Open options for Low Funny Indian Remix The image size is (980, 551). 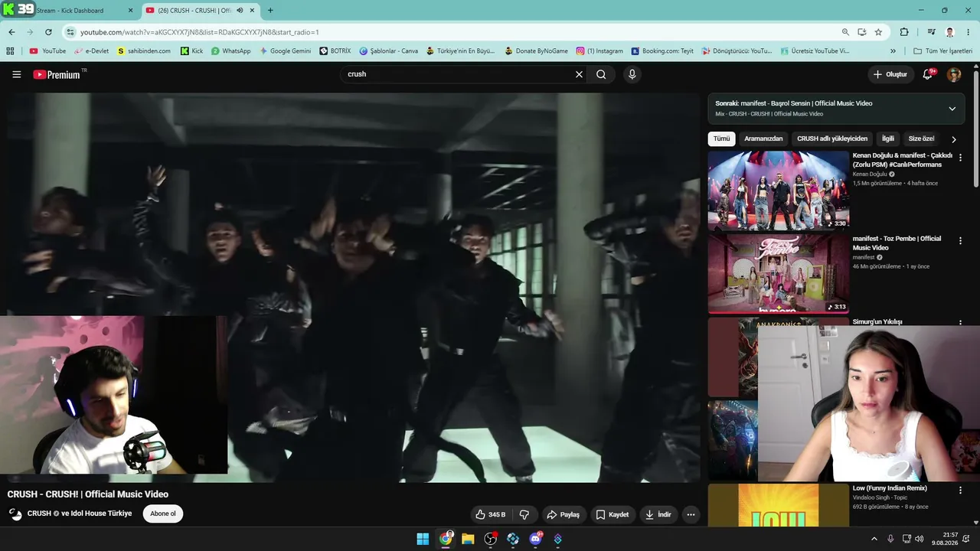960,491
